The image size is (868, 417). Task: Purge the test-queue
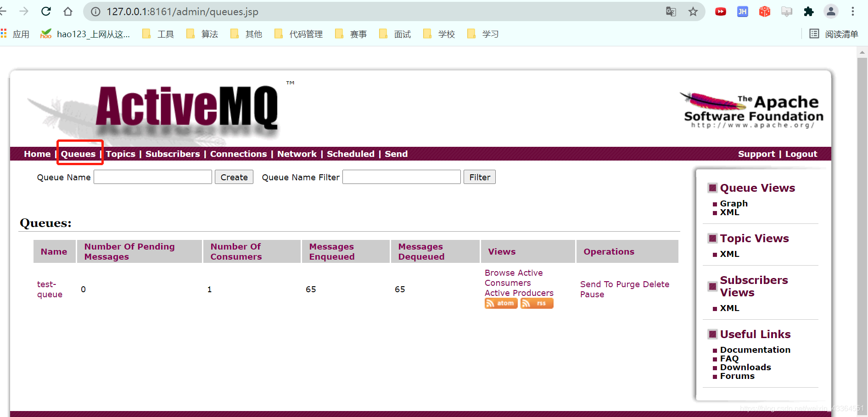click(628, 284)
